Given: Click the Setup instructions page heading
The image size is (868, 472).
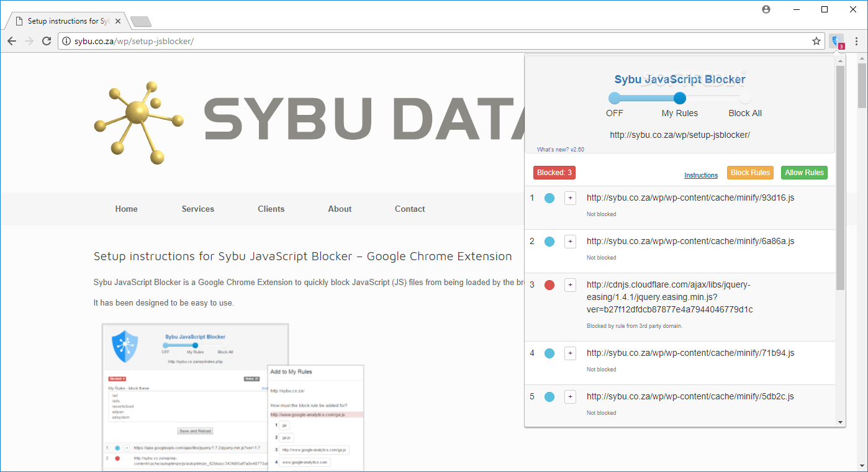Looking at the screenshot, I should pos(303,256).
